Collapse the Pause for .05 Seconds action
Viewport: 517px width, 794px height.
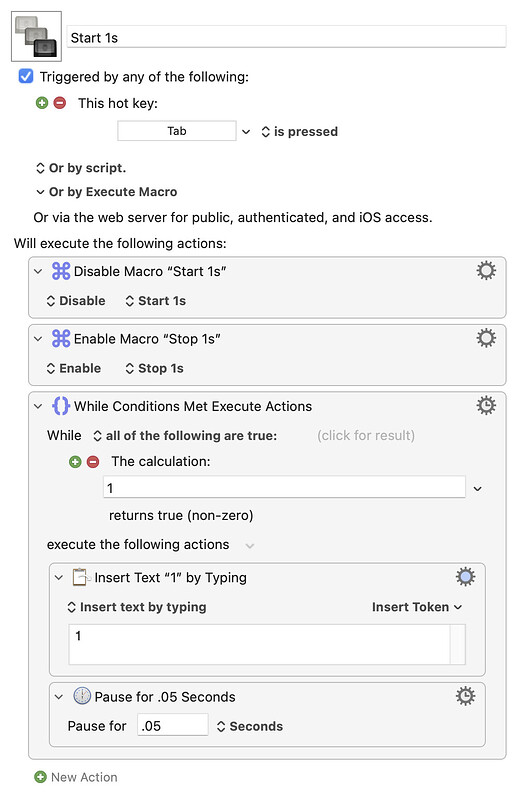click(59, 697)
